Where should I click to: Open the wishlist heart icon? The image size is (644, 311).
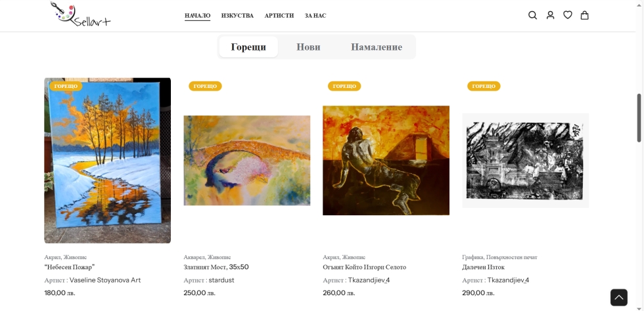(x=568, y=15)
